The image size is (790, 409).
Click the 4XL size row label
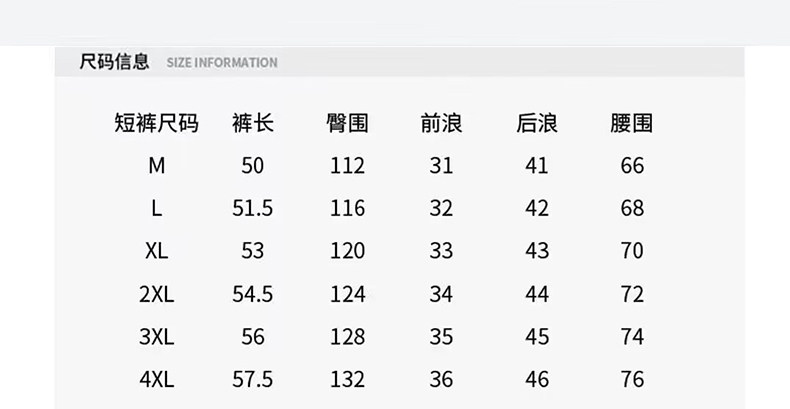click(156, 380)
